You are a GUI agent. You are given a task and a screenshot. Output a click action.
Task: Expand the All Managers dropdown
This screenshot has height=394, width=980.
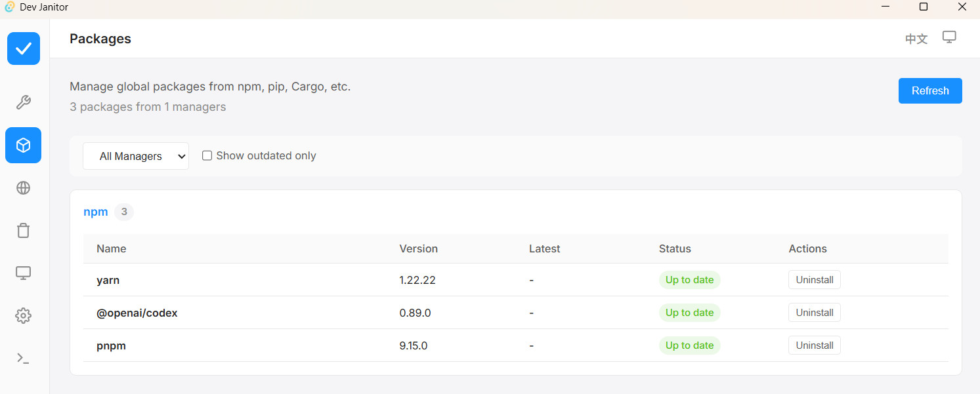click(x=136, y=156)
